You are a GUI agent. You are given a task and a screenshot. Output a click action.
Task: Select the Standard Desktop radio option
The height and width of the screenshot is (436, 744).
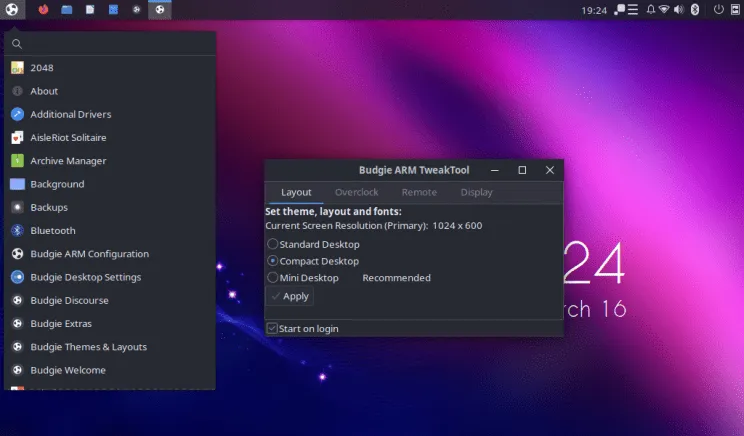click(x=272, y=244)
